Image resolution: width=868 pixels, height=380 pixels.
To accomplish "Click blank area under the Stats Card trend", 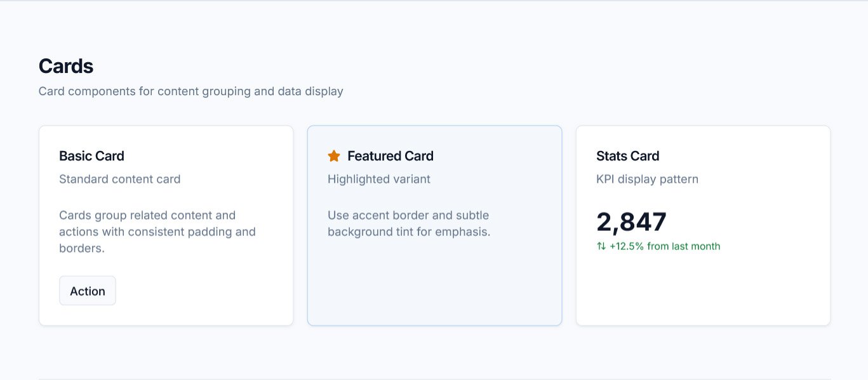I will (703, 289).
